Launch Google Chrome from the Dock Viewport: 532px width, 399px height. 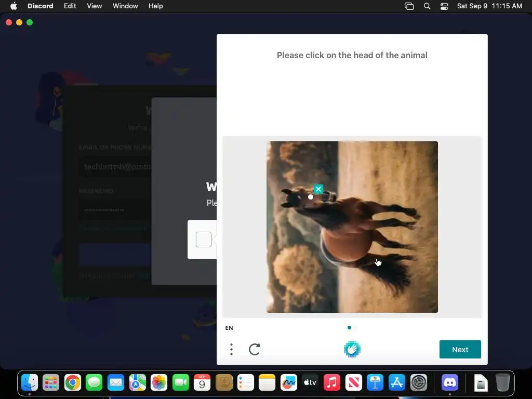[x=73, y=383]
